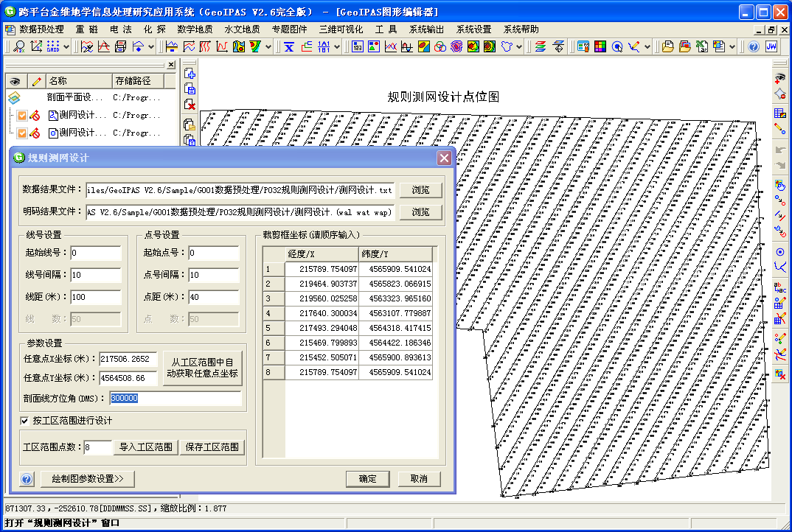This screenshot has width=792, height=532.
Task: Click 浏览 button for 明码结果文件
Action: tap(420, 212)
